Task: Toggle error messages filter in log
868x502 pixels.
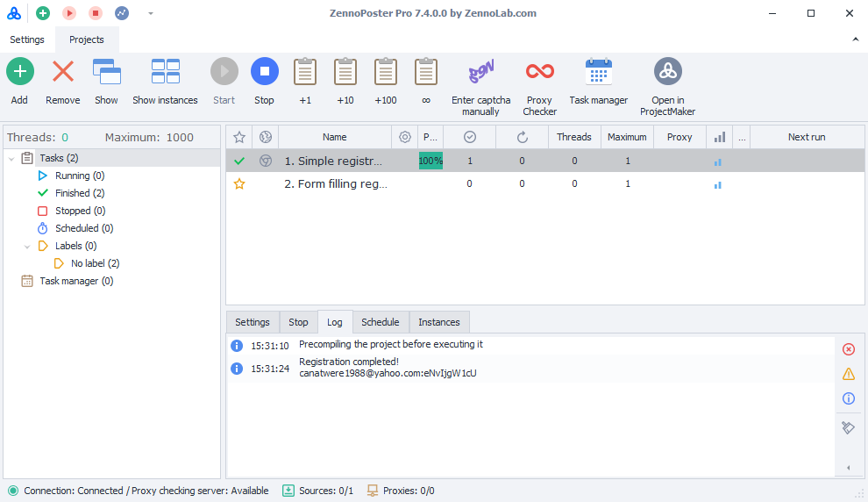Action: click(x=848, y=349)
